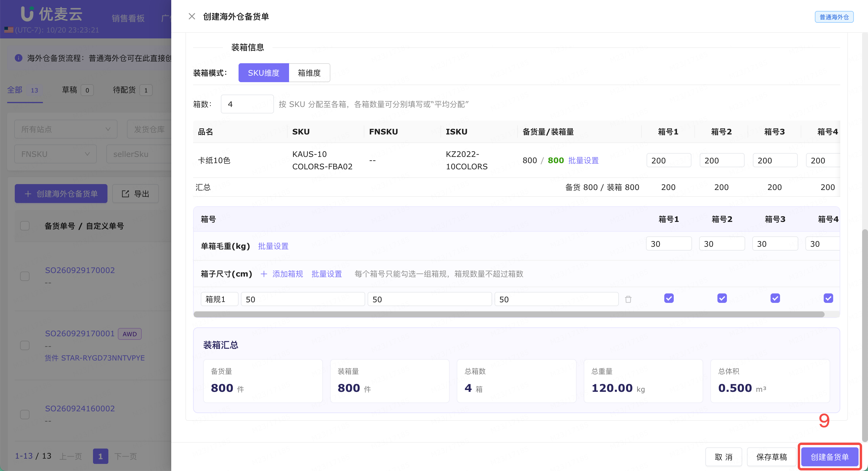Check the row SO260924160002 checkbox
Image resolution: width=868 pixels, height=471 pixels.
point(25,414)
